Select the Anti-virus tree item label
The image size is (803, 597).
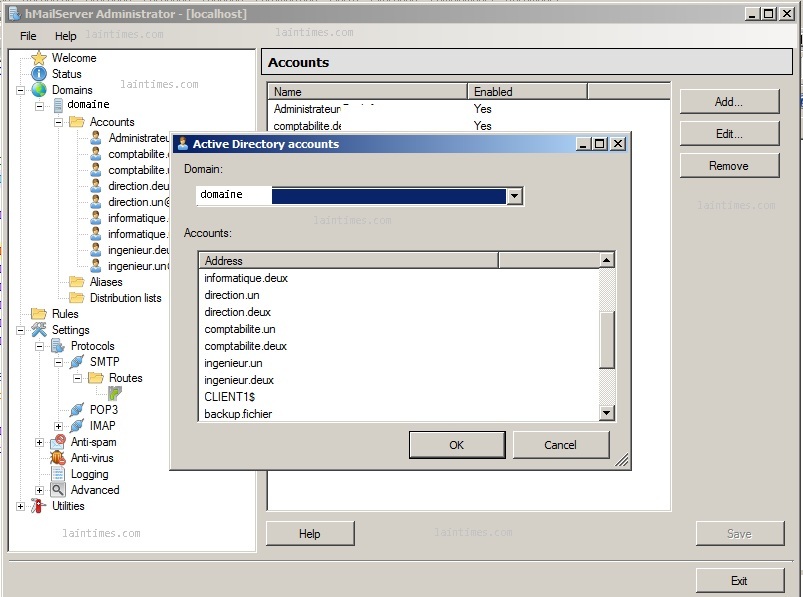click(92, 458)
